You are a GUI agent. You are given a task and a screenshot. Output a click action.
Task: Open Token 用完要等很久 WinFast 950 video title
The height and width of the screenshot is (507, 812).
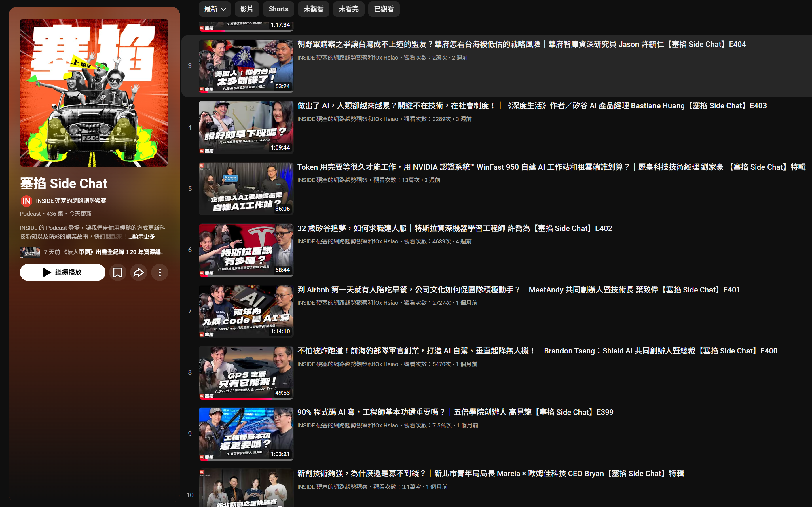point(551,167)
